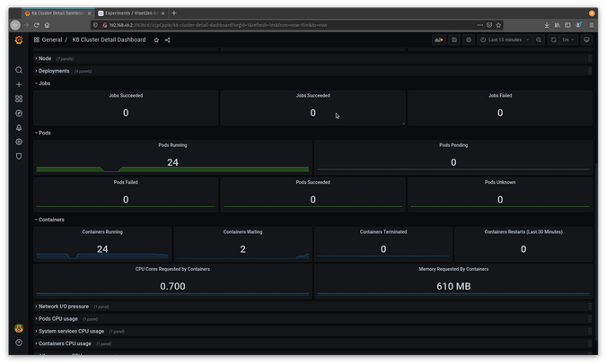Open the user profile avatar
Viewport: 606px width, 364px height.
pos(19,328)
